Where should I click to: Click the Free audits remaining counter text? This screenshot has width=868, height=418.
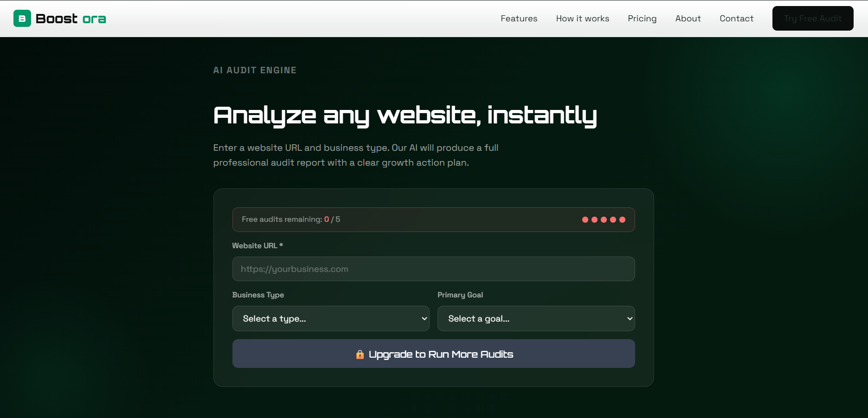pyautogui.click(x=291, y=219)
